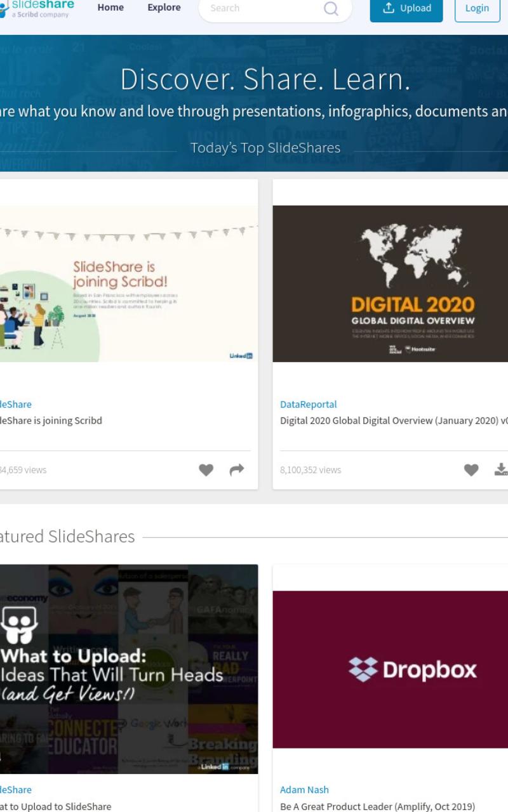Image resolution: width=508 pixels, height=812 pixels.
Task: Click the SlideShare logo
Action: 37,9
